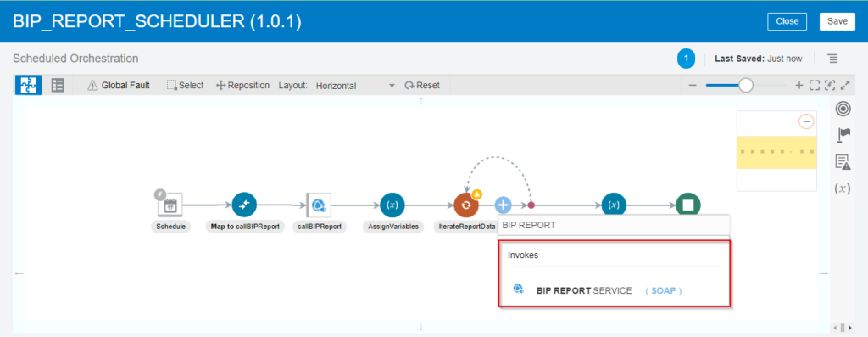Click zoom to fit icon
This screenshot has width=868, height=337.
pos(814,86)
